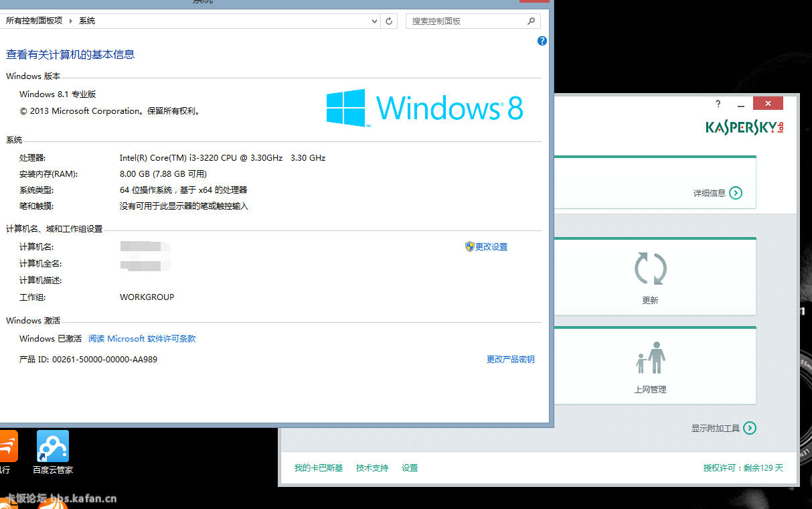Open the Kaspersky Update tile icon

tap(650, 269)
